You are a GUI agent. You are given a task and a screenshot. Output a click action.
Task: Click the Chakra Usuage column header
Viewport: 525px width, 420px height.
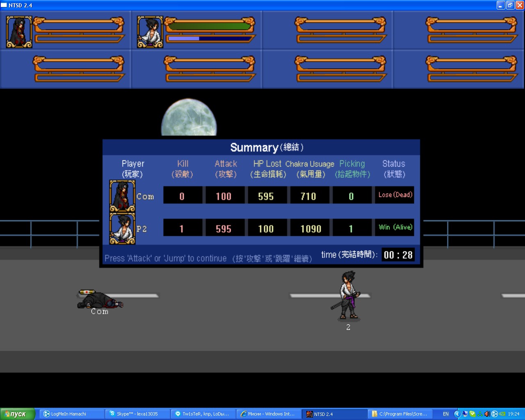point(310,169)
